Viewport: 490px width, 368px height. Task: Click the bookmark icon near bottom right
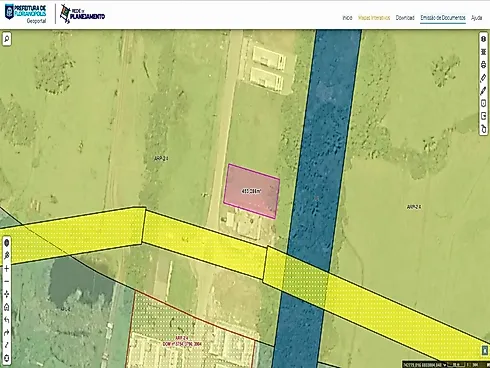coord(485,350)
